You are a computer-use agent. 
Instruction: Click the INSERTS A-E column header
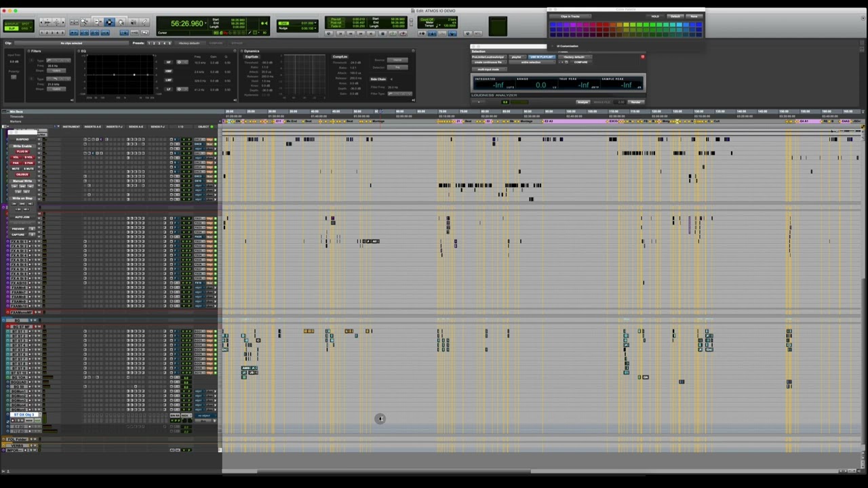(x=93, y=127)
